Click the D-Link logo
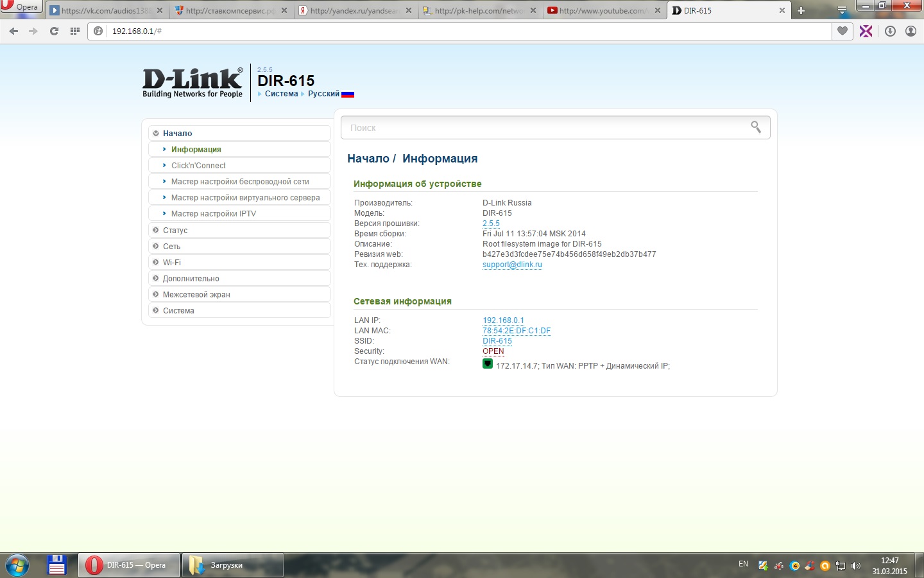Screen dimensions: 924x578 pyautogui.click(x=193, y=82)
